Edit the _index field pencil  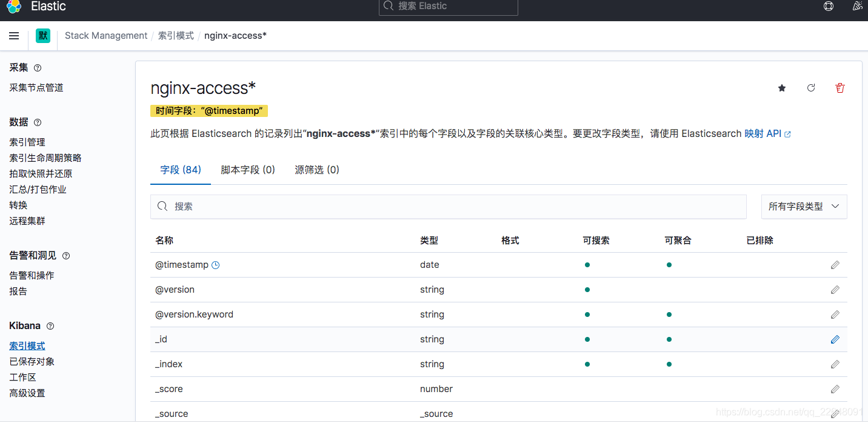[x=835, y=364]
